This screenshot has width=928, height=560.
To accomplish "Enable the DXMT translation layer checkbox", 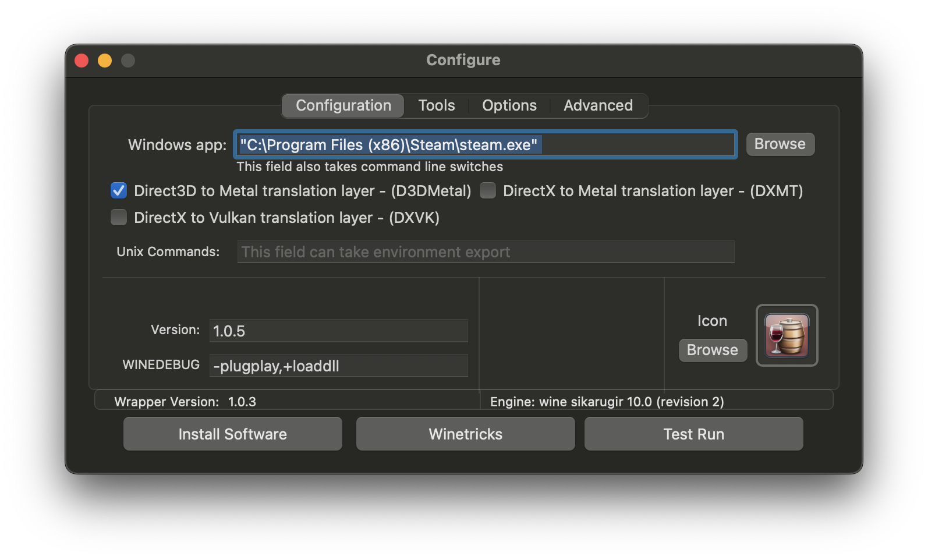I will 488,190.
